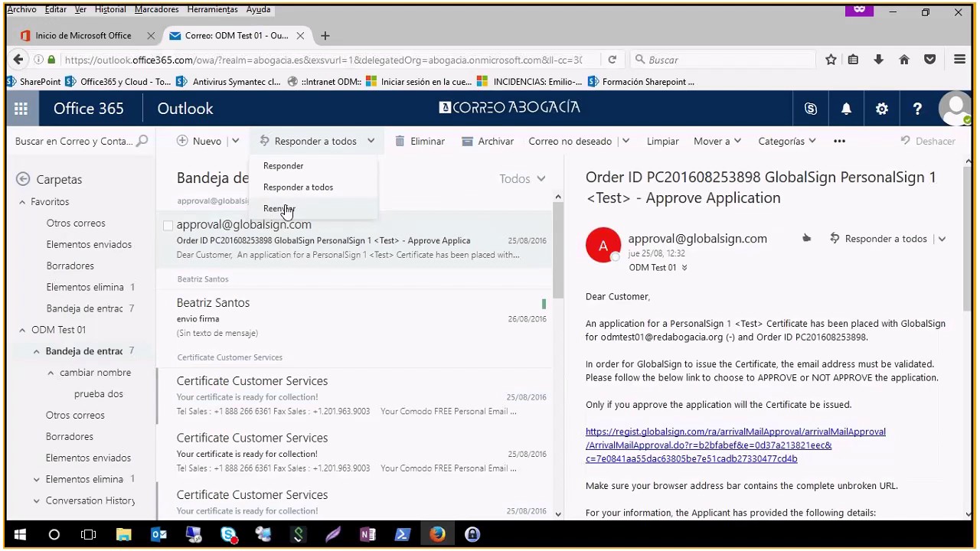Viewport: 980px width, 551px height.
Task: Click the like thumbs-up icon in message
Action: click(x=806, y=239)
